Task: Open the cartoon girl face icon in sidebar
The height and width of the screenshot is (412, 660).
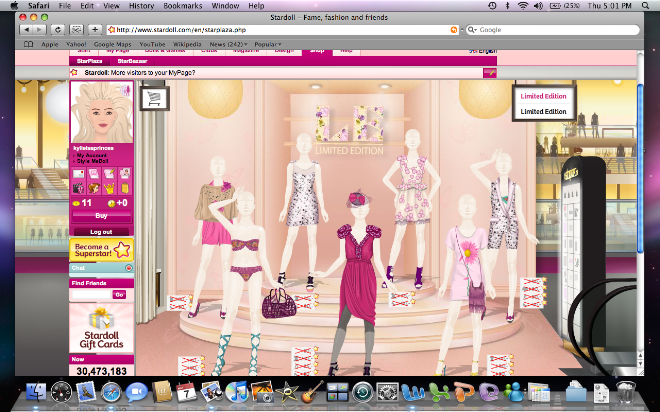Action: point(93,188)
